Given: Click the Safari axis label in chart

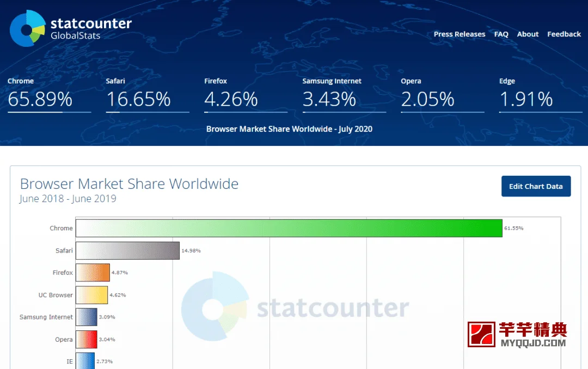Looking at the screenshot, I should click(64, 250).
